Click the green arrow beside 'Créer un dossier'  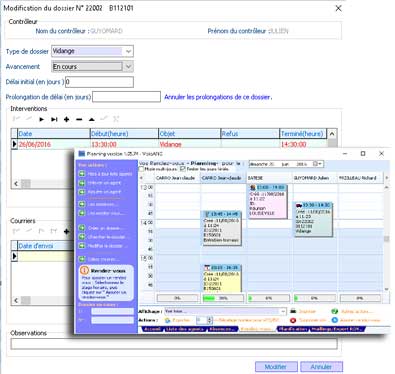pyautogui.click(x=82, y=228)
